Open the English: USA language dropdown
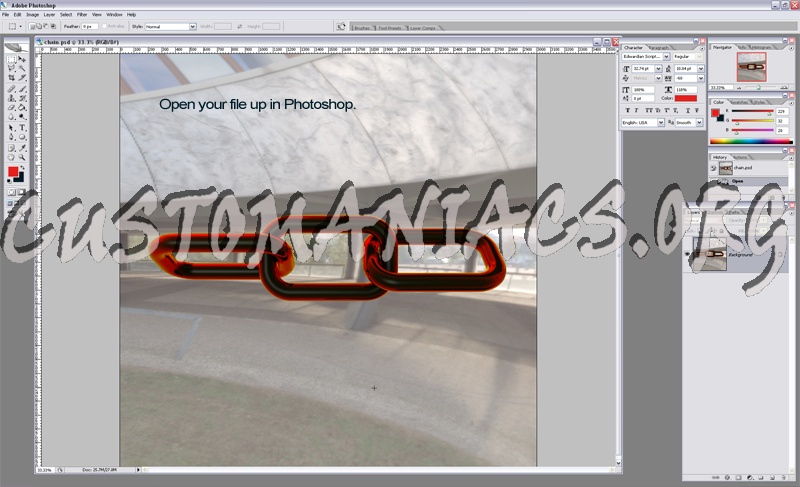The image size is (800, 487). pyautogui.click(x=661, y=122)
